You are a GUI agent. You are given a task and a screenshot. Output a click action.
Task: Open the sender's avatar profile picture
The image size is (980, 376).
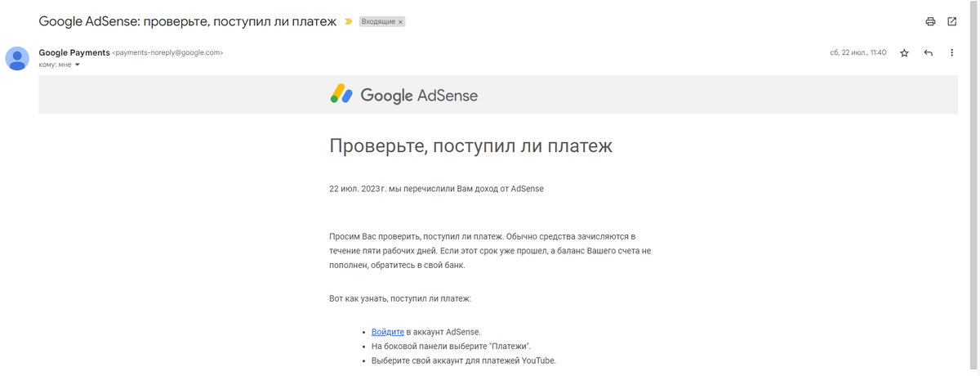18,58
